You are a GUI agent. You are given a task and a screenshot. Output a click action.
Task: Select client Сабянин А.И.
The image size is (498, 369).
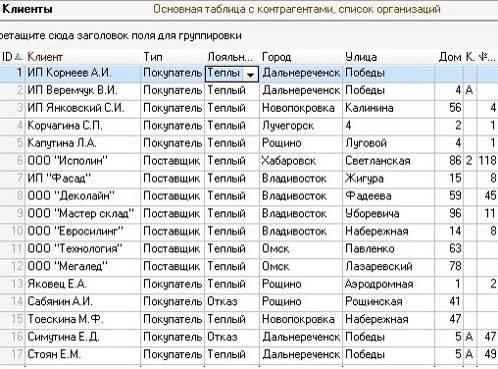point(60,301)
